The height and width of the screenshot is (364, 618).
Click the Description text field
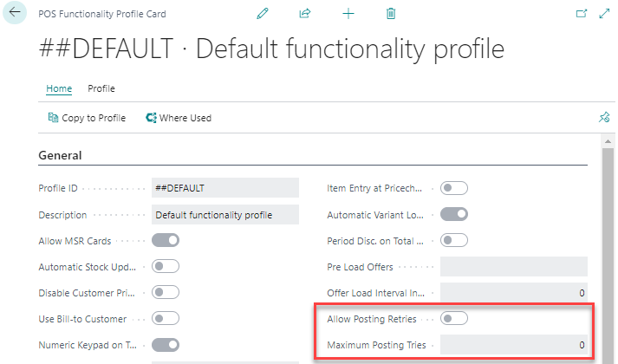tap(224, 215)
